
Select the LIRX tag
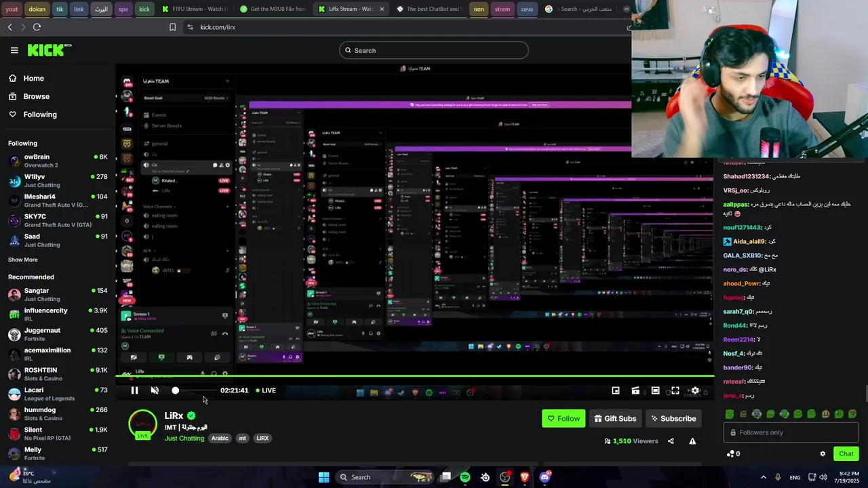[262, 439]
